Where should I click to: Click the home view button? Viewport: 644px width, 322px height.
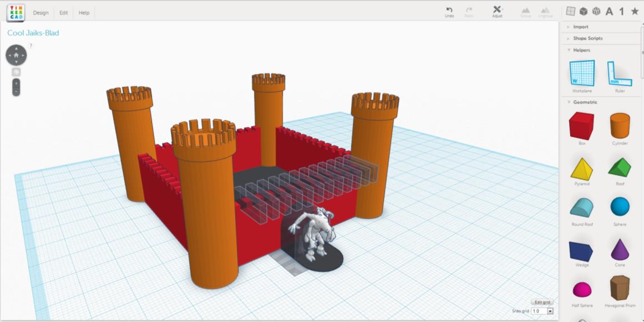[16, 55]
